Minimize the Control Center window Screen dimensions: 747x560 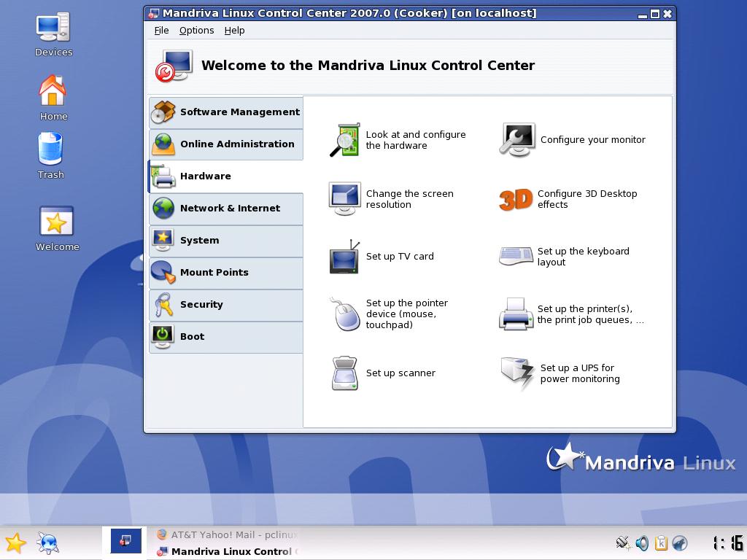coord(643,15)
